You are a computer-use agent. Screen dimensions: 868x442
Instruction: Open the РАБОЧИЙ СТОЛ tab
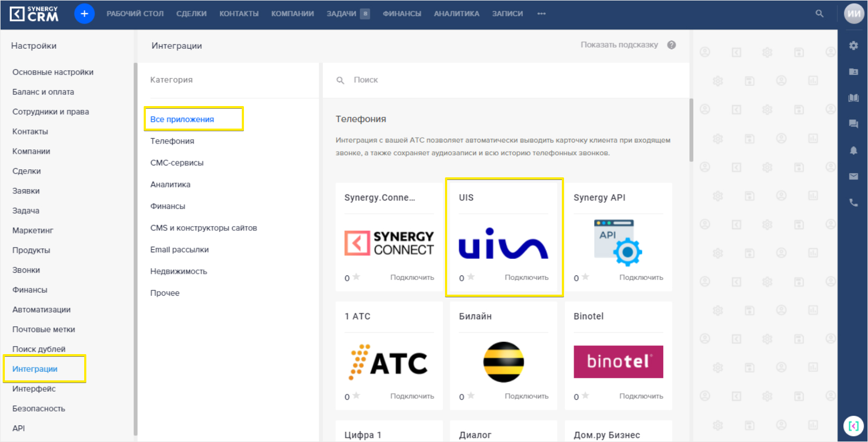(135, 14)
